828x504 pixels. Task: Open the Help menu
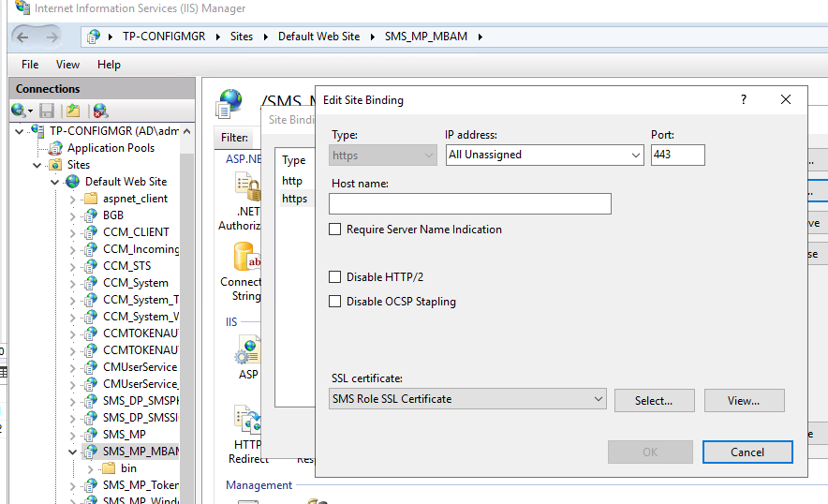109,65
